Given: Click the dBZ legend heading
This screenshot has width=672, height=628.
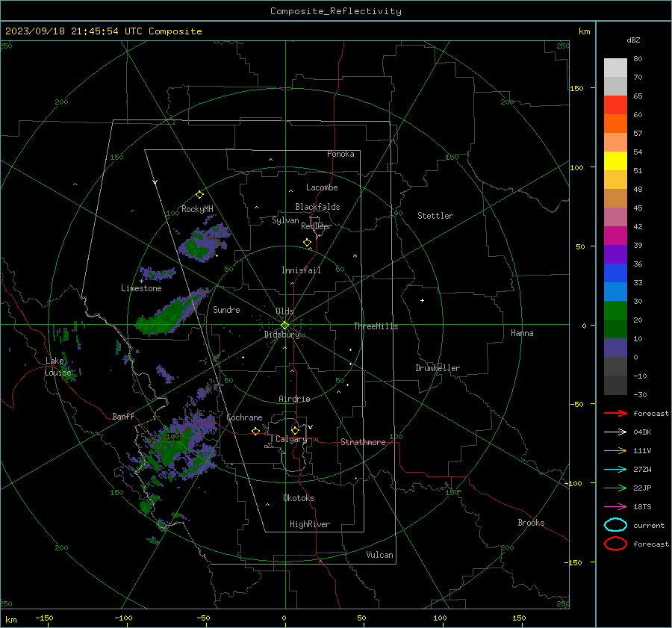Looking at the screenshot, I should pyautogui.click(x=633, y=40).
